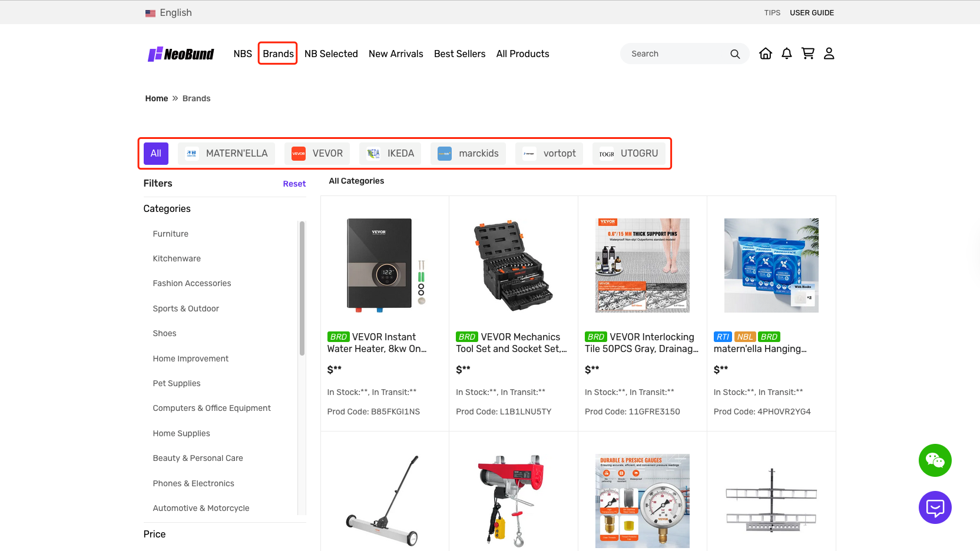
Task: Select the All brands tab
Action: tap(156, 154)
